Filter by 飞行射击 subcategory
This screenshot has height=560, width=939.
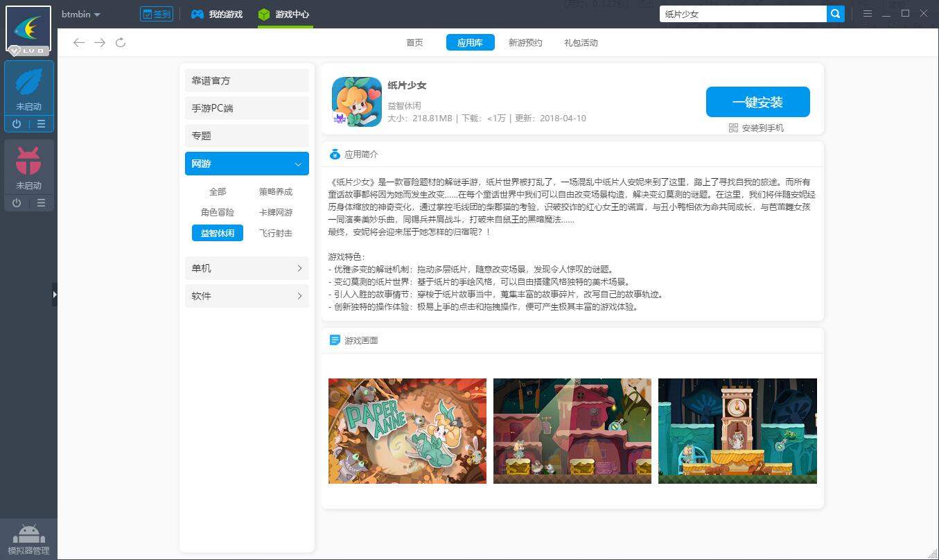click(276, 234)
